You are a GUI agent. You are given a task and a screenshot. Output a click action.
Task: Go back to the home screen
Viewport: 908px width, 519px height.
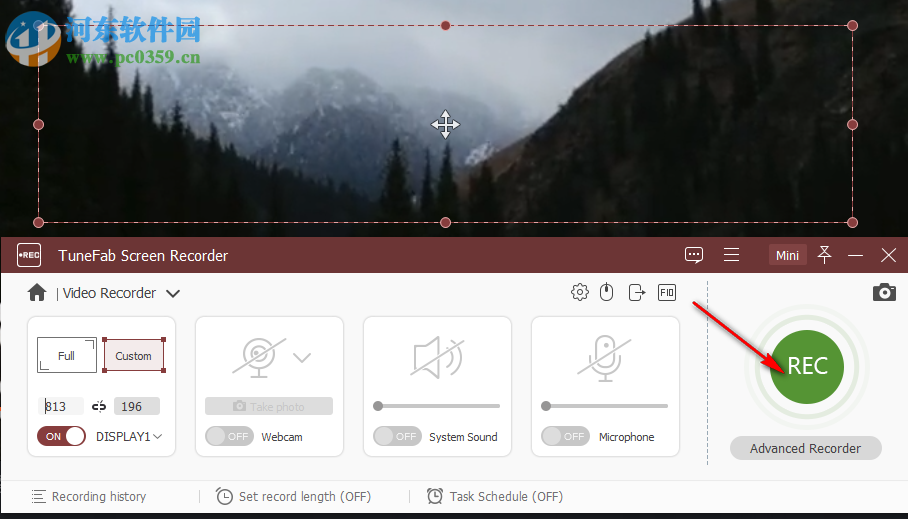pos(36,293)
